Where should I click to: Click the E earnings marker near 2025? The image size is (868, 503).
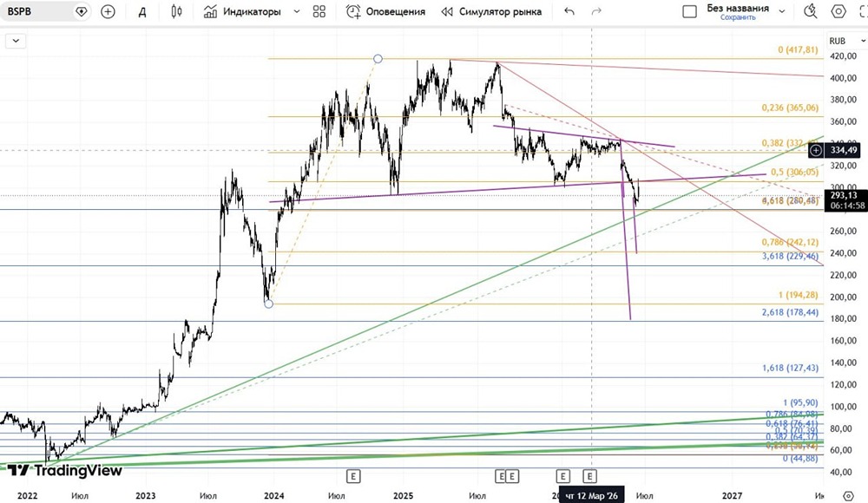point(353,476)
